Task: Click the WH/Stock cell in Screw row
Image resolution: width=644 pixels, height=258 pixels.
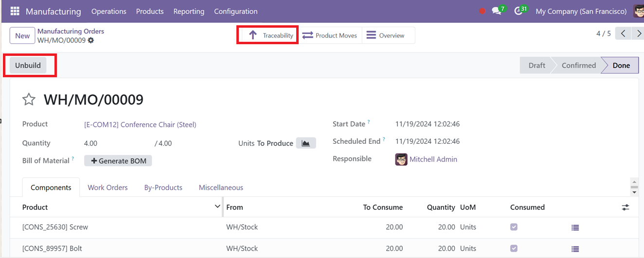Action: (x=242, y=227)
